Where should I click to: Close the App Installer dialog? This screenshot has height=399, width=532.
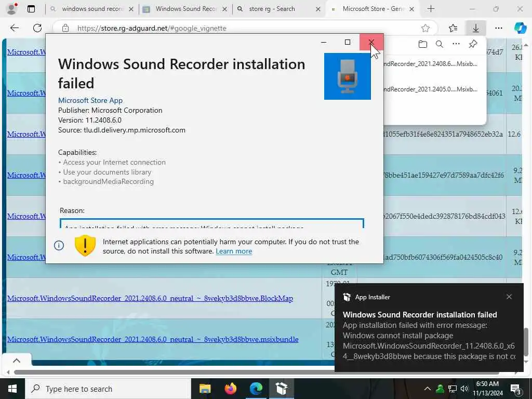[371, 42]
